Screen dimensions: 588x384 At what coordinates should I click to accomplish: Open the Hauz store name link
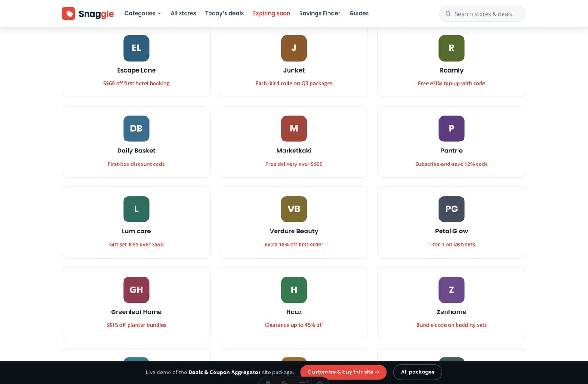tap(294, 312)
